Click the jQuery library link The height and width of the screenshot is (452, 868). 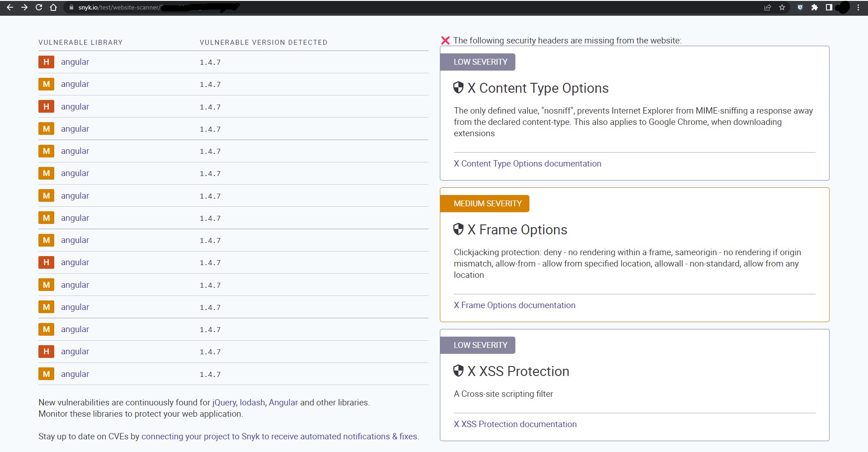pyautogui.click(x=223, y=402)
